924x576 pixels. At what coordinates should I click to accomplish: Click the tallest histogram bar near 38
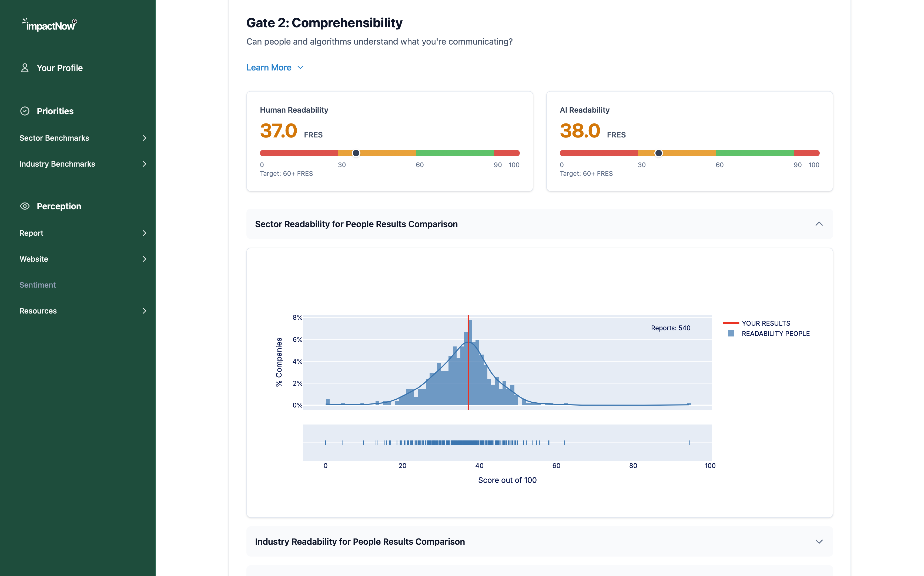point(470,362)
